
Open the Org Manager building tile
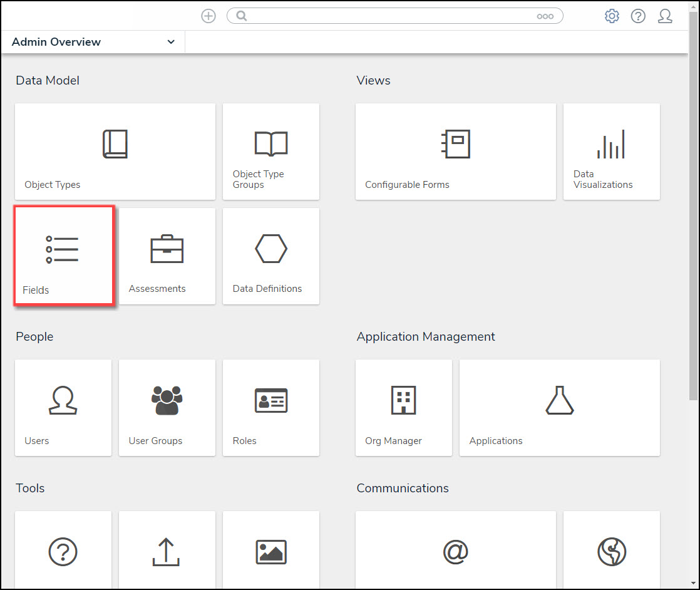pos(403,407)
